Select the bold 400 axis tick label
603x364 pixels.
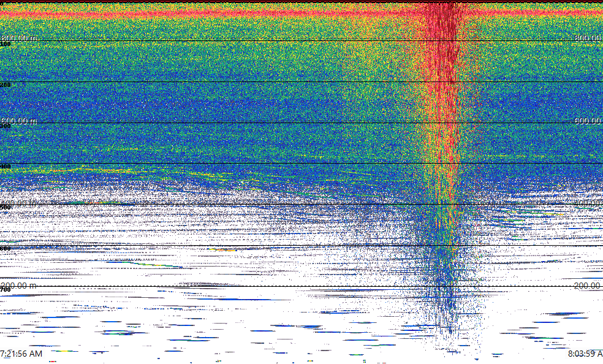click(x=6, y=167)
